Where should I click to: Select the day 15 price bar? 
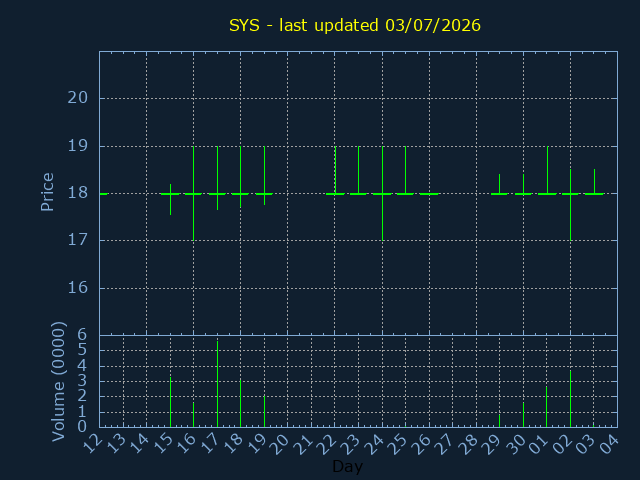tap(171, 199)
